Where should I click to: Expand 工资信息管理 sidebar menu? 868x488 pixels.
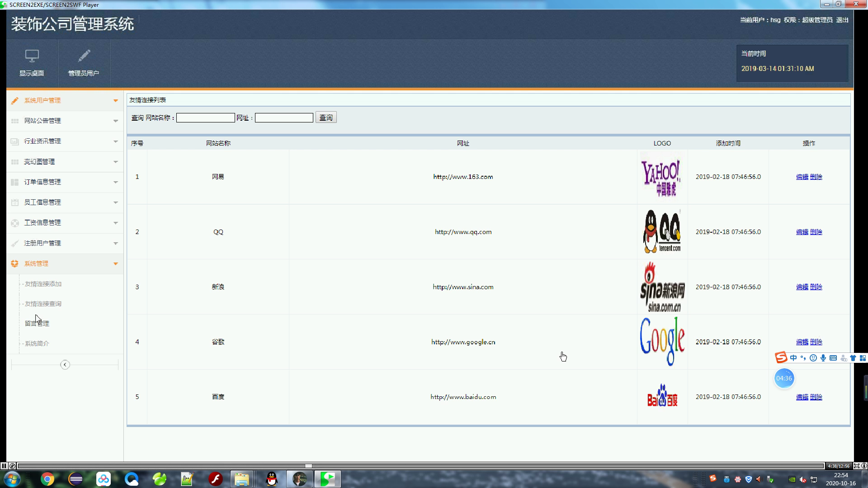[65, 222]
